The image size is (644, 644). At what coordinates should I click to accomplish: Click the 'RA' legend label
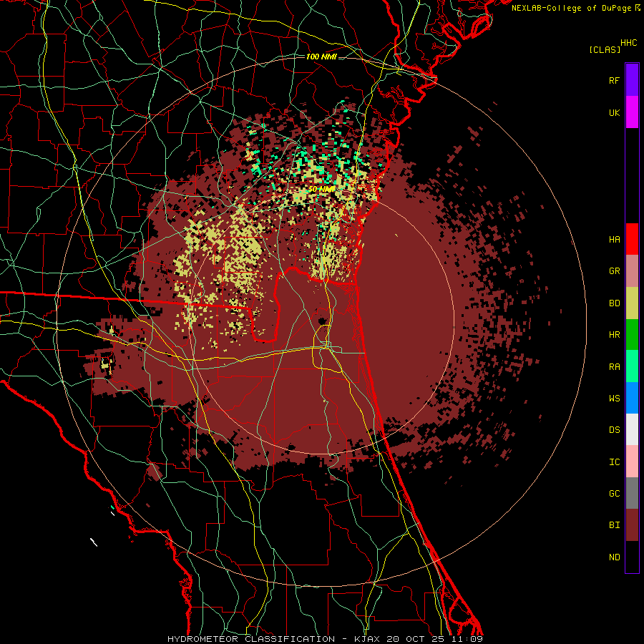[x=615, y=367]
